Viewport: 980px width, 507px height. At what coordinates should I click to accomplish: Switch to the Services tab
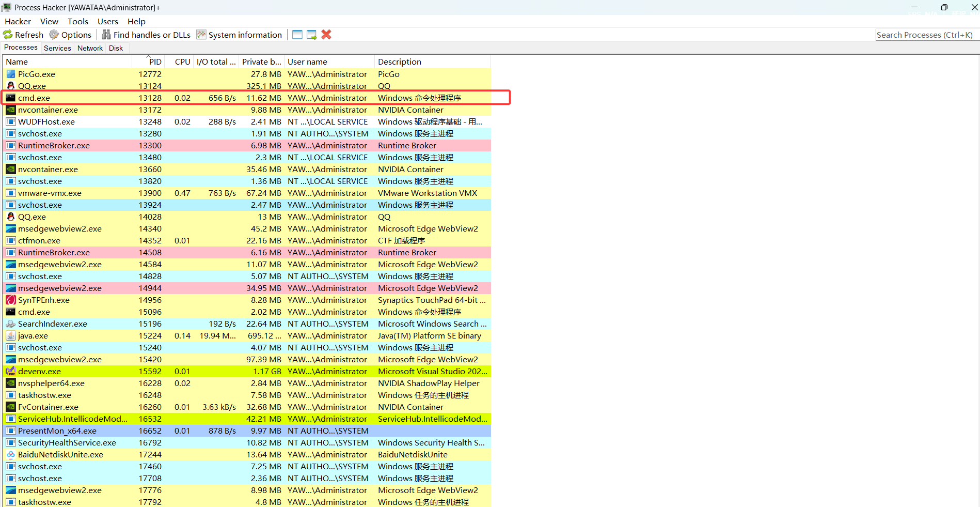coord(57,48)
